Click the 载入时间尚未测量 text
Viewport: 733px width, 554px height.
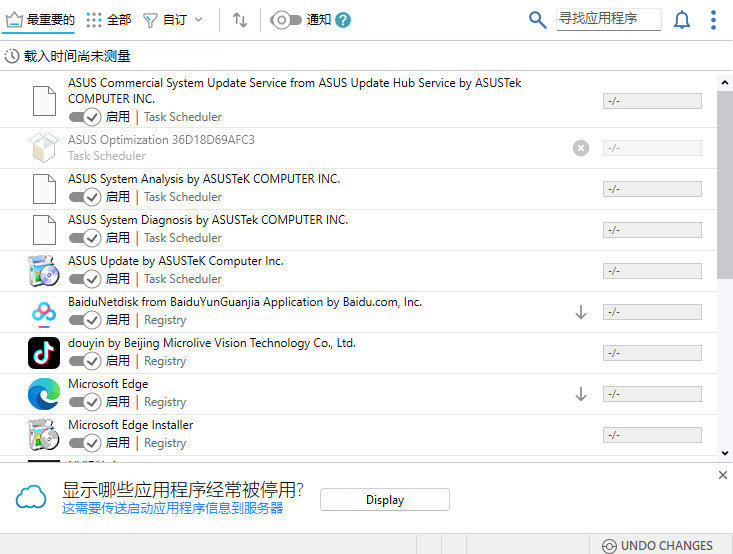point(77,56)
